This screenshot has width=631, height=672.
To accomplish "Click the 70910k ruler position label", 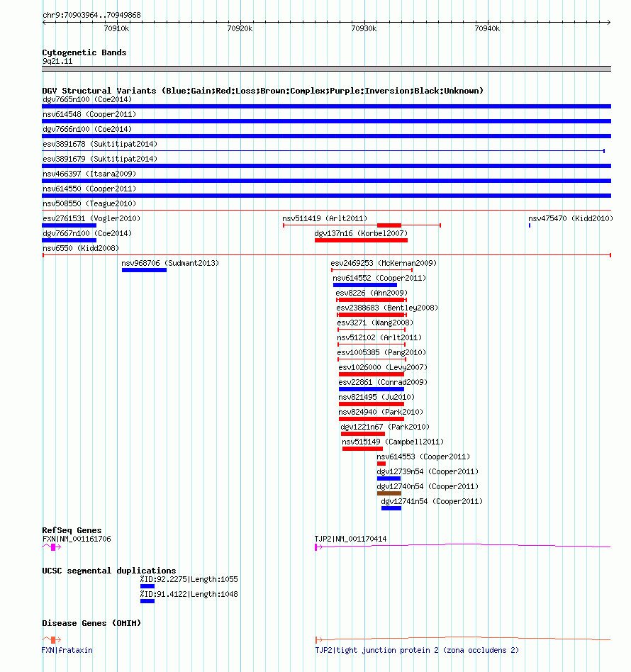I will coord(116,29).
